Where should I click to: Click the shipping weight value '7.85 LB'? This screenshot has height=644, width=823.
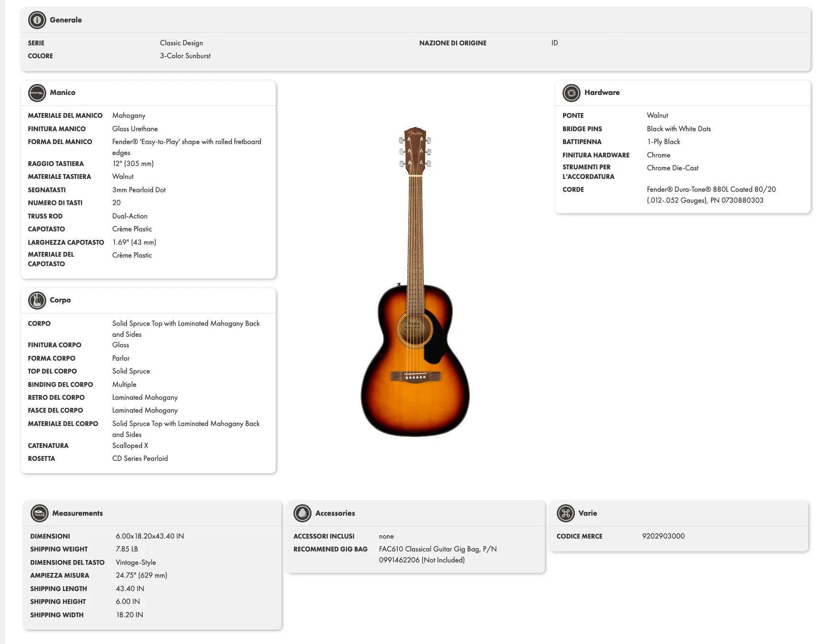pos(127,549)
